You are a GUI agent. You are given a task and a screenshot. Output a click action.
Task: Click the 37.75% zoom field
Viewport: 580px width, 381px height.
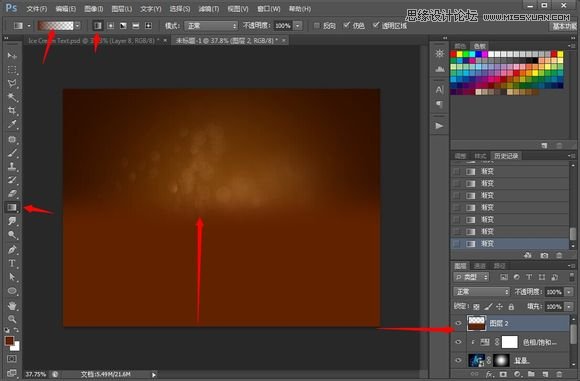coord(36,375)
